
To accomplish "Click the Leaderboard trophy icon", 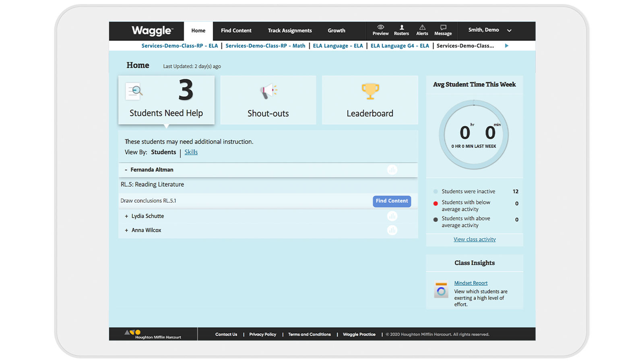I will (x=370, y=91).
